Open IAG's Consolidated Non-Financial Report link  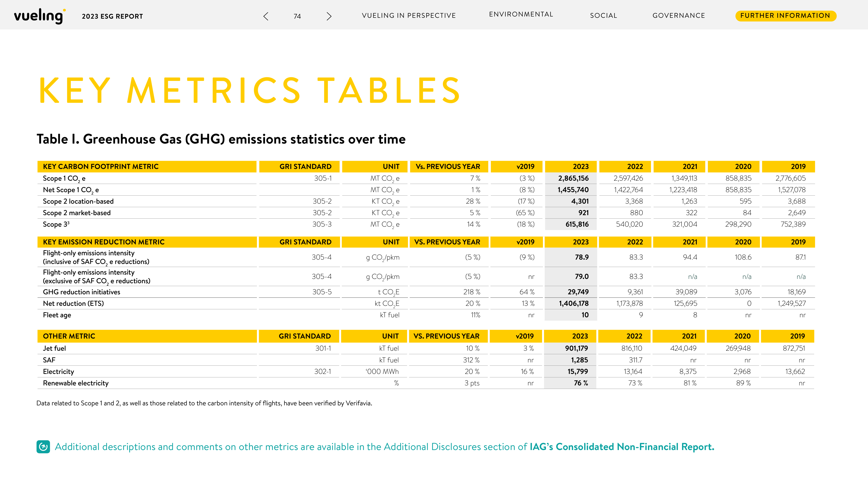622,447
